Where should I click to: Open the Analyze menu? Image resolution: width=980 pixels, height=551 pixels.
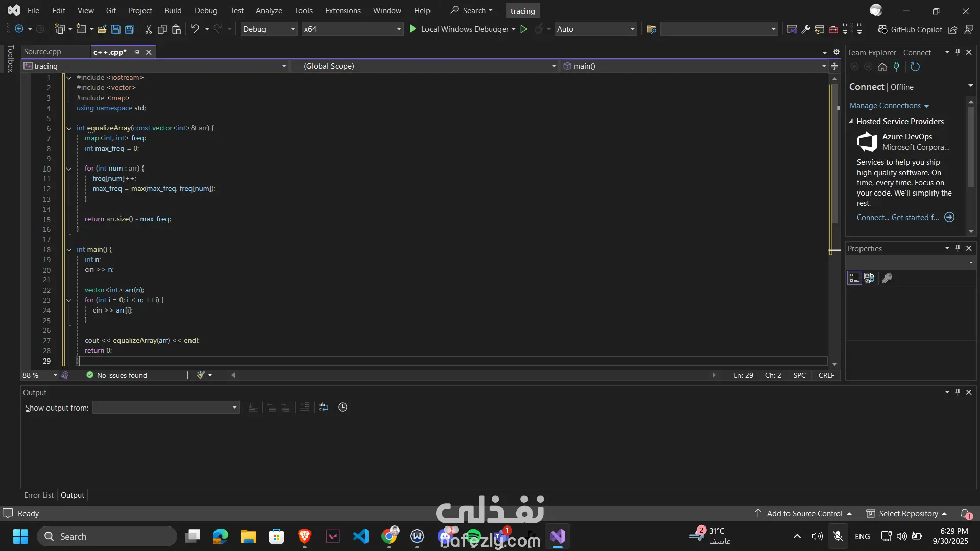(x=269, y=10)
